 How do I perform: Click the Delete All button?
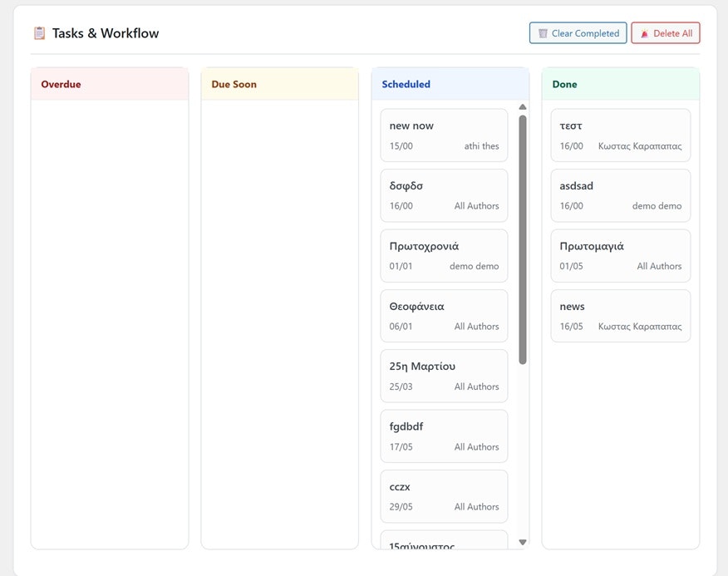[666, 33]
